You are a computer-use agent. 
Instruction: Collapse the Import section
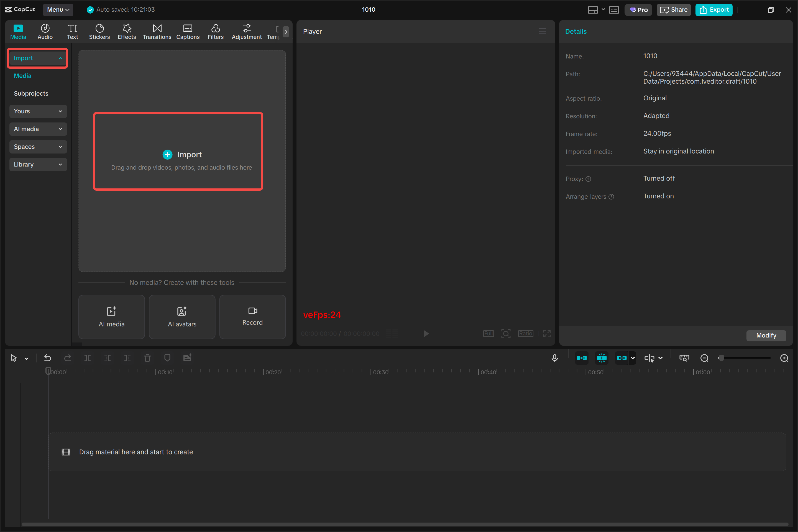(38, 58)
